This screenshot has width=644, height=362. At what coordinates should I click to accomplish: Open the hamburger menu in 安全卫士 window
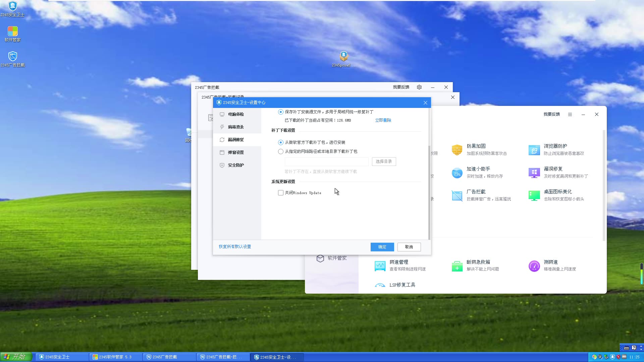[570, 114]
